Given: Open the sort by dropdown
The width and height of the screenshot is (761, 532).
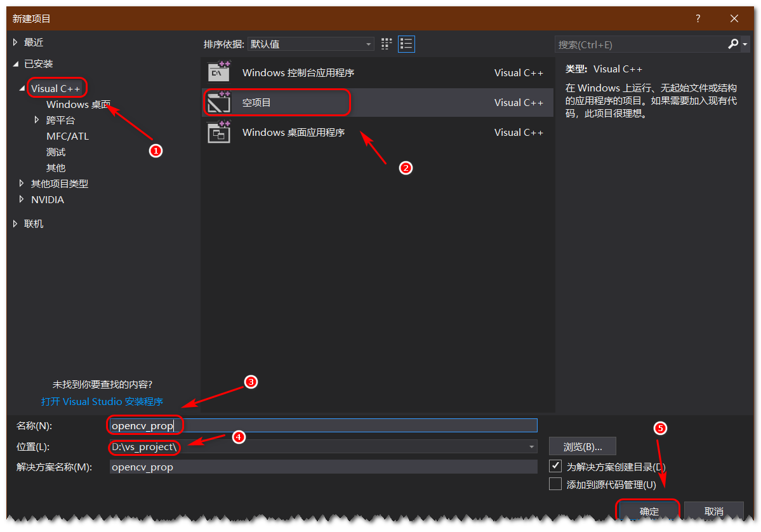Looking at the screenshot, I should [310, 44].
